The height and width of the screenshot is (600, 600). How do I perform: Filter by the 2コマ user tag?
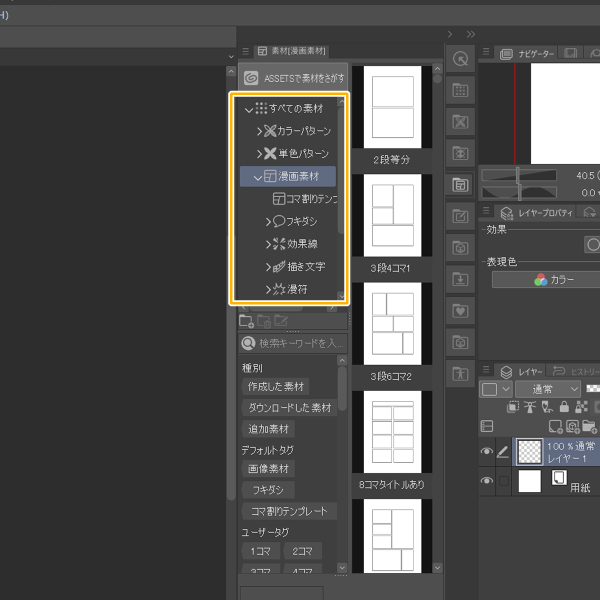302,551
